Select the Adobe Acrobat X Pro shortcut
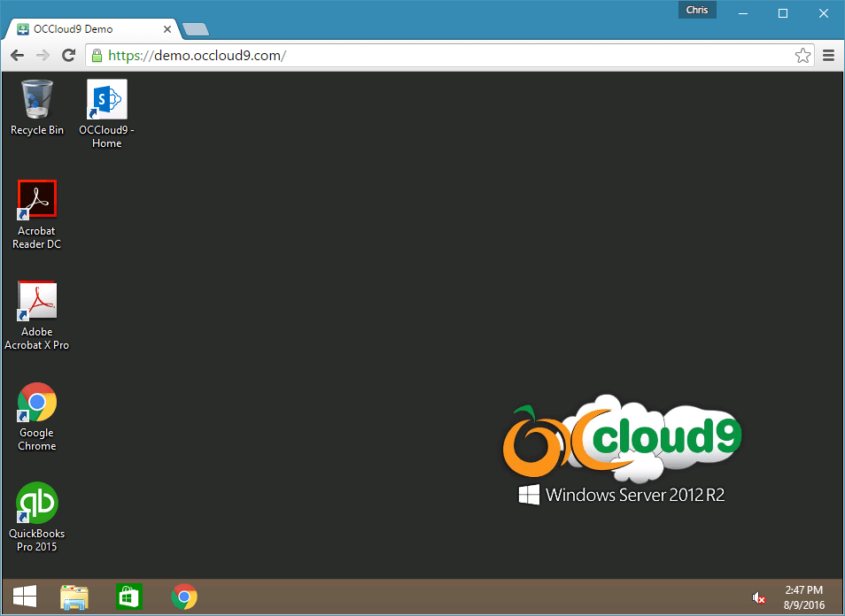This screenshot has height=616, width=845. point(36,316)
